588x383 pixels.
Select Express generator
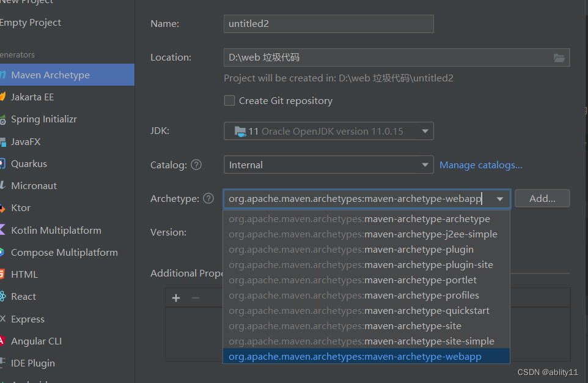pos(67,319)
